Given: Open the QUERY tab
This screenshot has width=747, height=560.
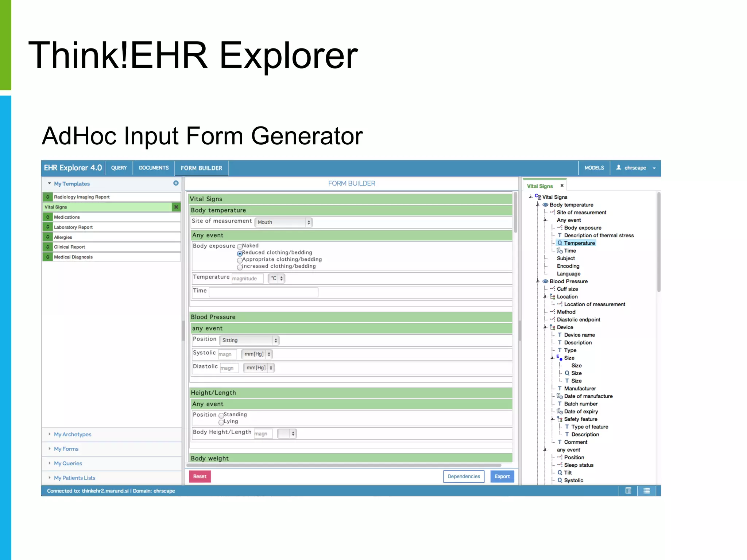Looking at the screenshot, I should click(119, 168).
